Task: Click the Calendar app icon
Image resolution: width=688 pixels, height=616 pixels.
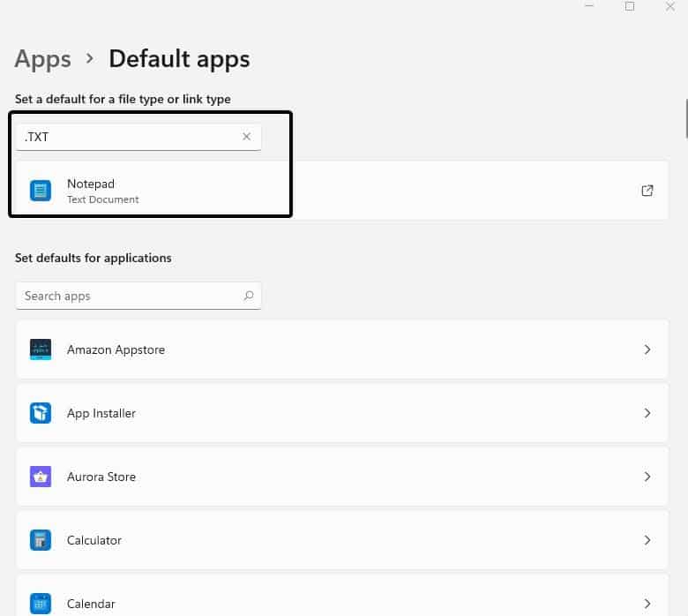Action: pos(41,604)
